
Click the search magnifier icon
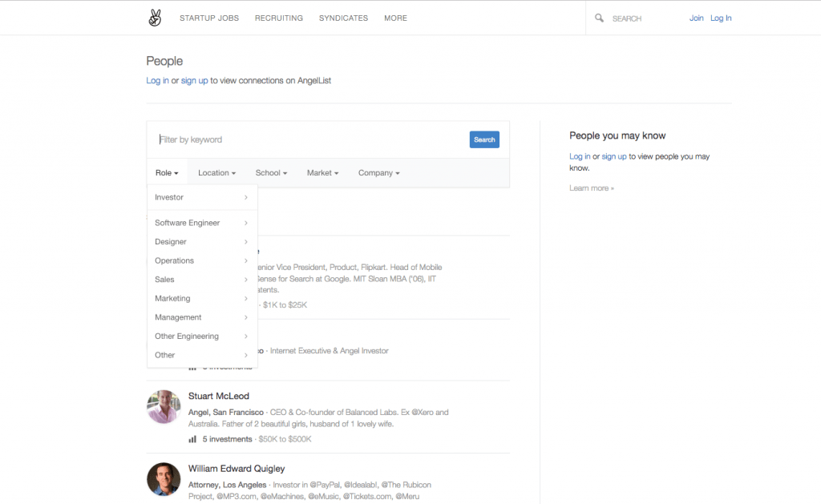(598, 17)
